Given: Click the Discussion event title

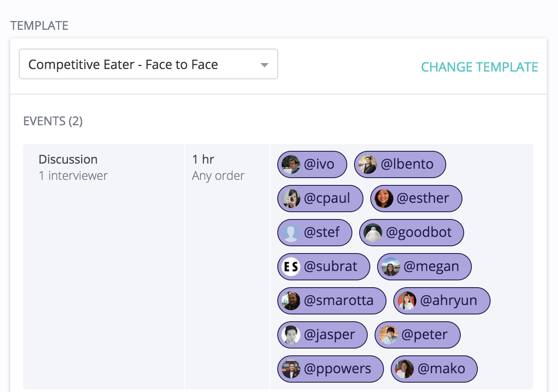Looking at the screenshot, I should click(68, 159).
